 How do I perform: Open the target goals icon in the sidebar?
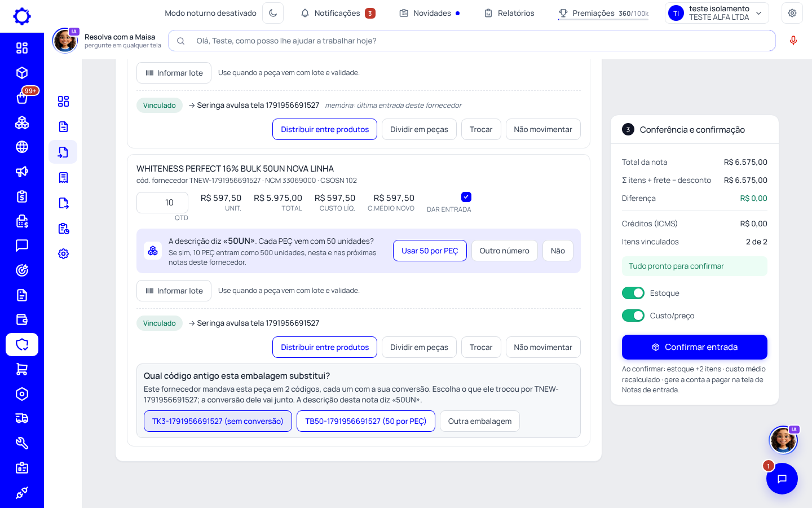pyautogui.click(x=22, y=270)
